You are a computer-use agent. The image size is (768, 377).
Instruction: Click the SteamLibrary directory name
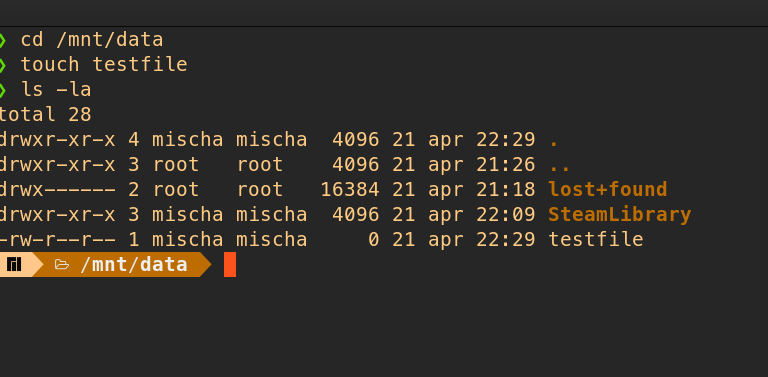click(x=620, y=214)
